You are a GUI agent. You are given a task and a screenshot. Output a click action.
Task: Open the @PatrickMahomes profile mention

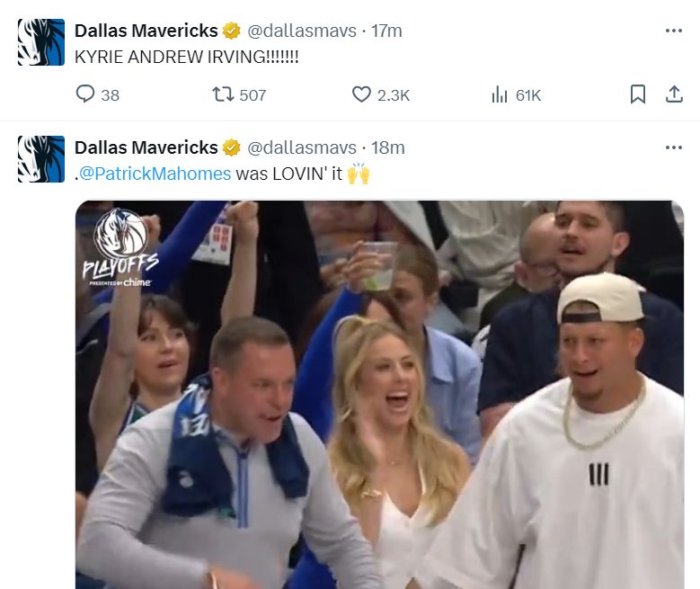point(155,174)
